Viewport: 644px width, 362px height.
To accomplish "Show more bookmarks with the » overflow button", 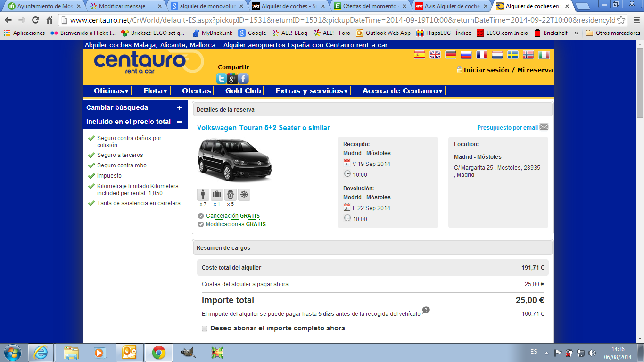I will 576,33.
